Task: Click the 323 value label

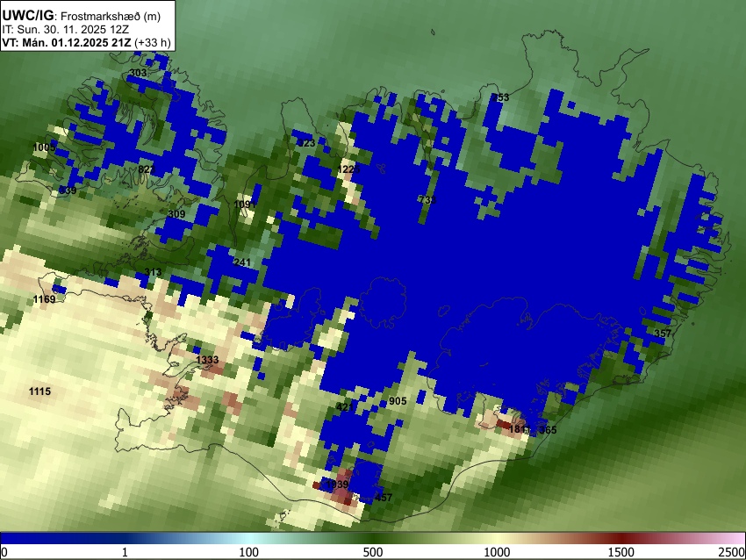Action: point(306,143)
